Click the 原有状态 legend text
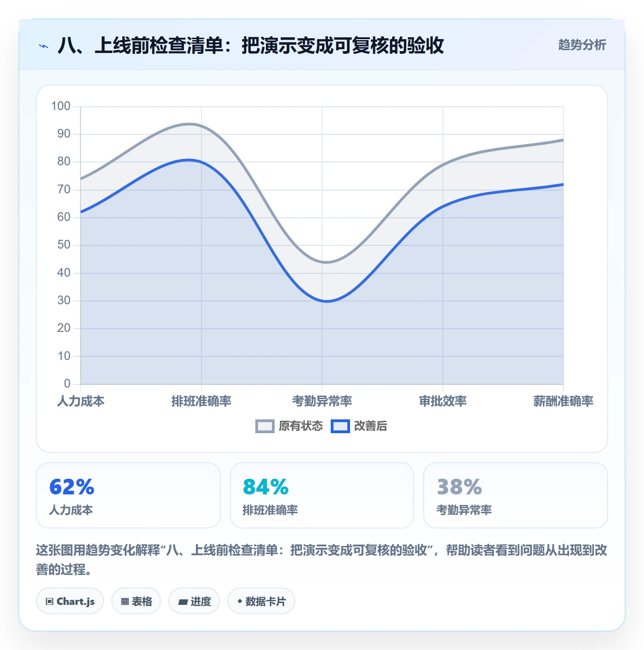Image resolution: width=644 pixels, height=650 pixels. tap(301, 426)
